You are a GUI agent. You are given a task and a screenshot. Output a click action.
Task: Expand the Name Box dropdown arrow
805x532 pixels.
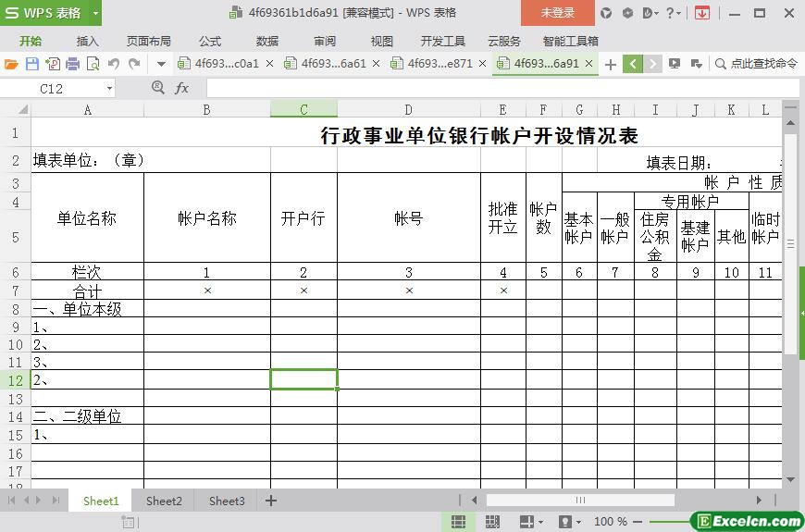[109, 89]
